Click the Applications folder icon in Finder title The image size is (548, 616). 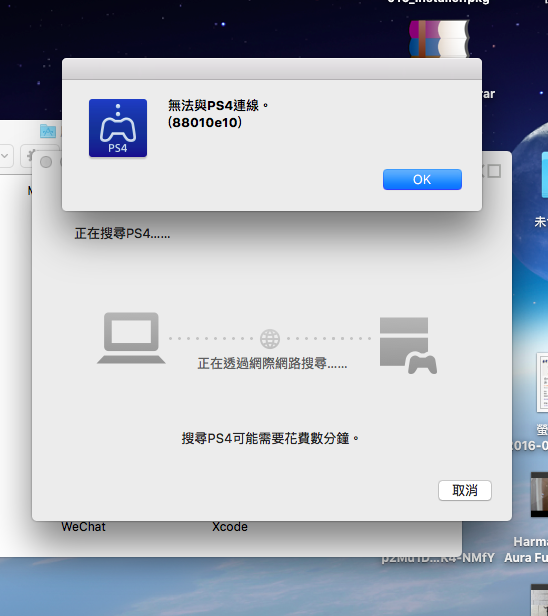coord(48,131)
